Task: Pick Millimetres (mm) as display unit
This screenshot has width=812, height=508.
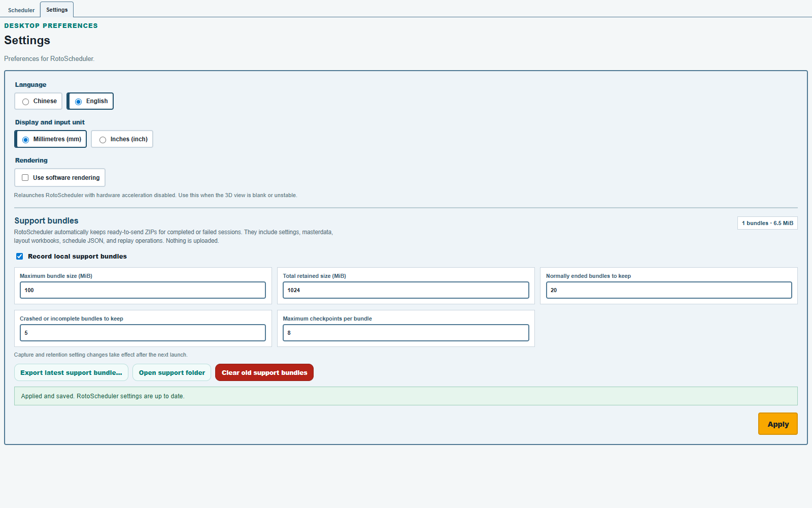Action: click(51, 139)
